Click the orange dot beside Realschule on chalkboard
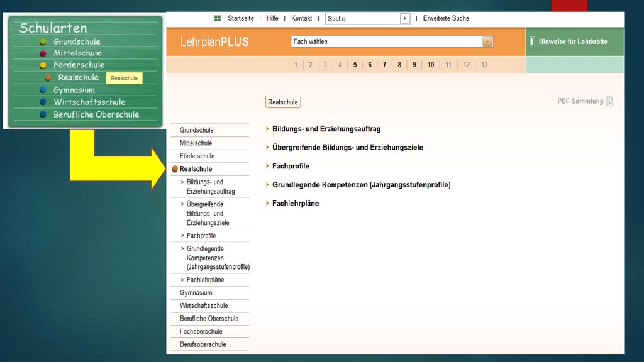This screenshot has height=362, width=644. point(48,77)
